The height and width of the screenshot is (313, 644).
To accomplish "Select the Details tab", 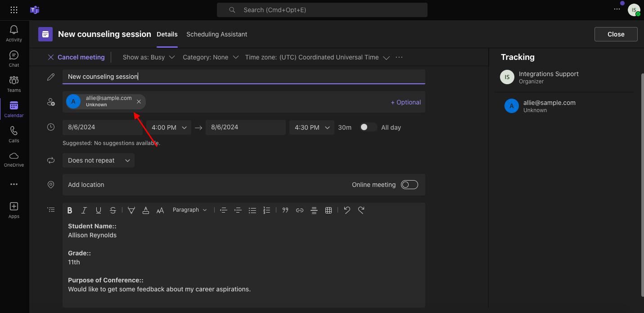I will click(x=167, y=34).
